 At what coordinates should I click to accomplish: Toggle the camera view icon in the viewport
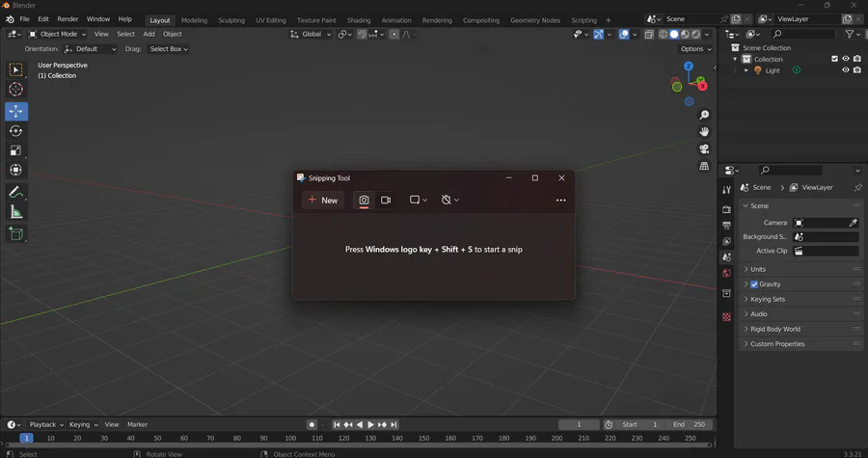pos(704,148)
